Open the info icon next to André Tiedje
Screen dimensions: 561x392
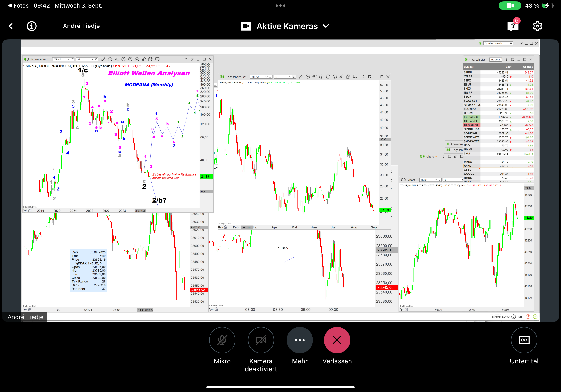[x=31, y=26]
